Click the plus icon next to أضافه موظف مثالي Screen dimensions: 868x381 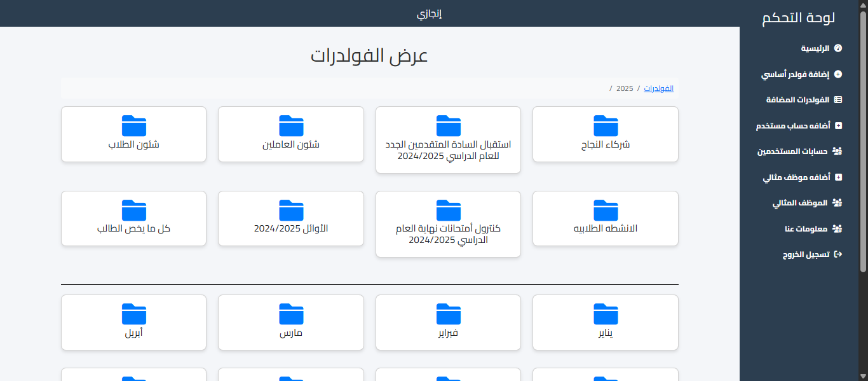pos(840,177)
